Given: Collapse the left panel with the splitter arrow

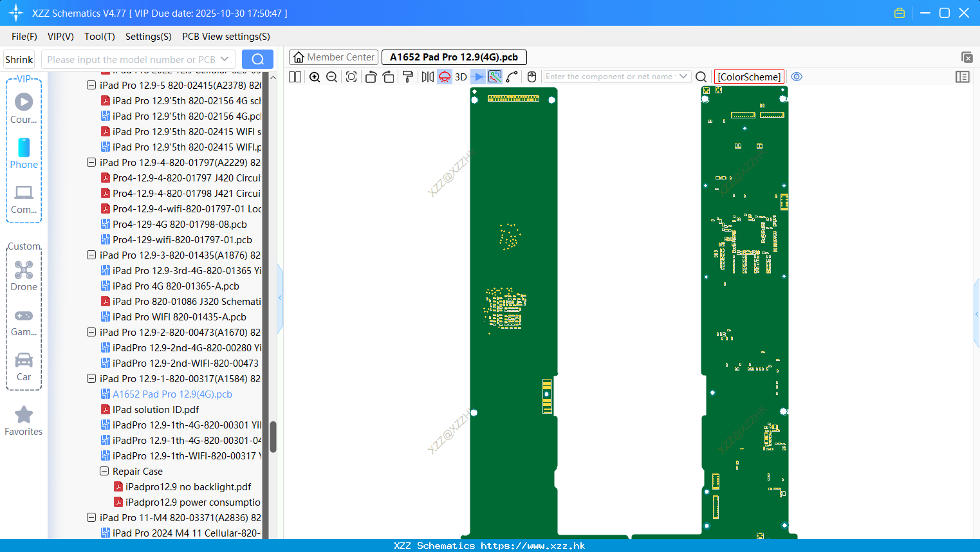Looking at the screenshot, I should tap(280, 298).
